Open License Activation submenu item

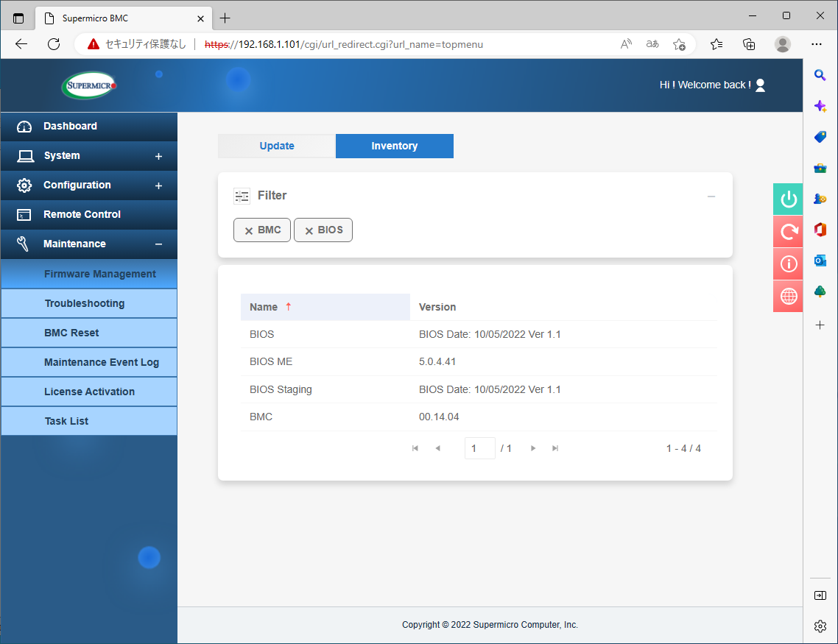[x=88, y=392]
